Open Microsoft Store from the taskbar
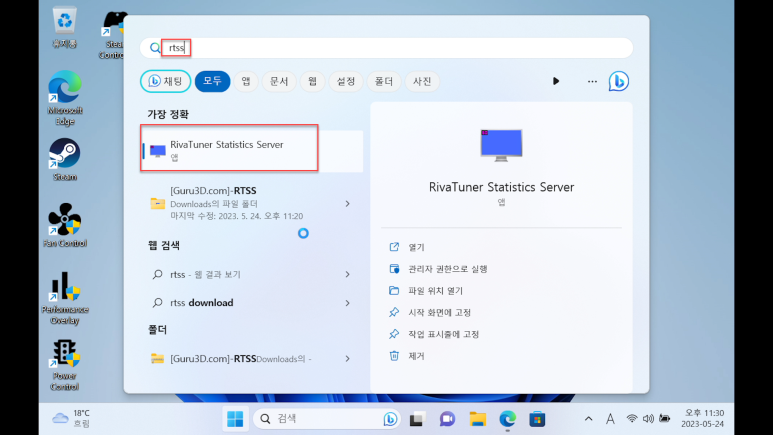This screenshot has width=773, height=435. pyautogui.click(x=537, y=419)
